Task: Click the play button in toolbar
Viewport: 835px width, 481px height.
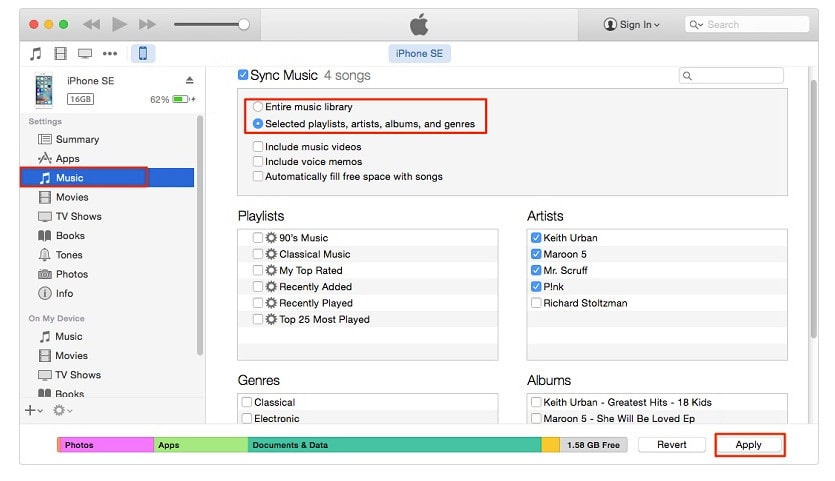Action: pyautogui.click(x=119, y=24)
